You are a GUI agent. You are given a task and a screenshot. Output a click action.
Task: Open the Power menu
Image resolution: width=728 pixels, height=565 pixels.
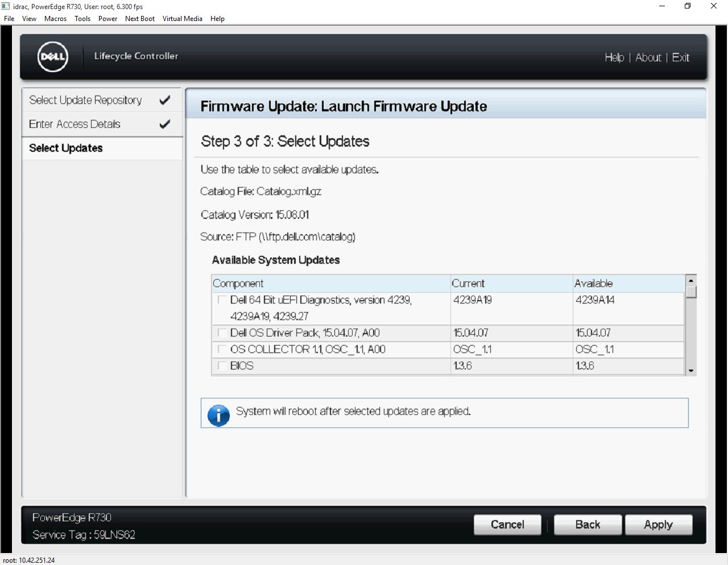[107, 18]
